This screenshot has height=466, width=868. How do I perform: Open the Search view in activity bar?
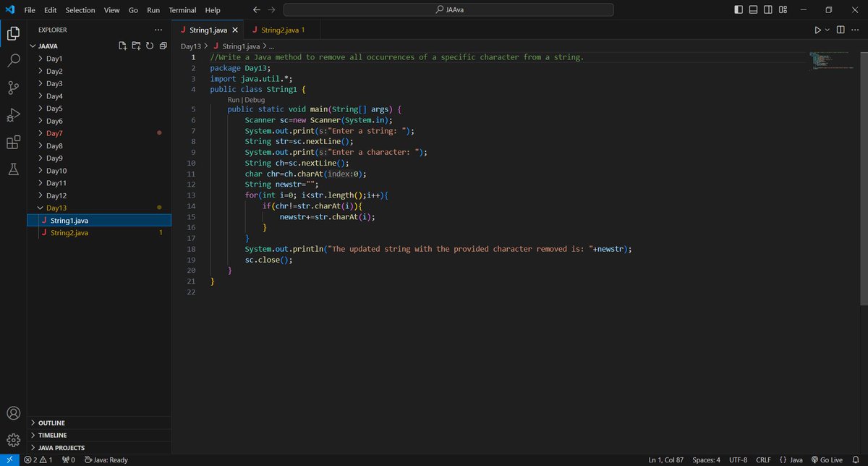point(13,60)
